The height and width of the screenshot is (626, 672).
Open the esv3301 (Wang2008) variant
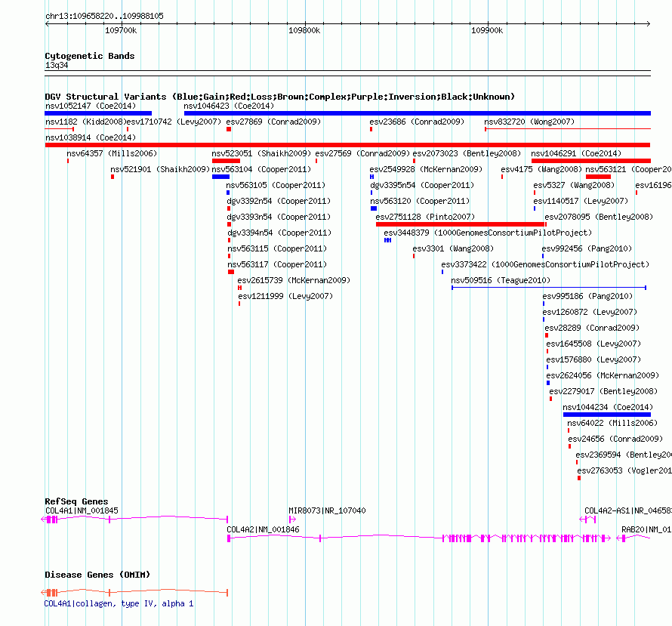(x=453, y=248)
